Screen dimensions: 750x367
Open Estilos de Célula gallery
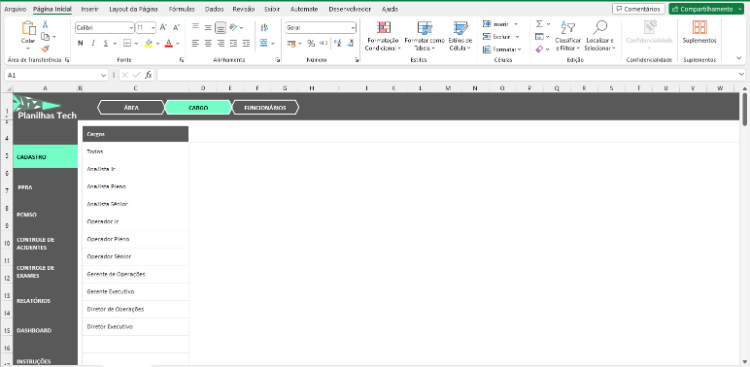tap(460, 36)
